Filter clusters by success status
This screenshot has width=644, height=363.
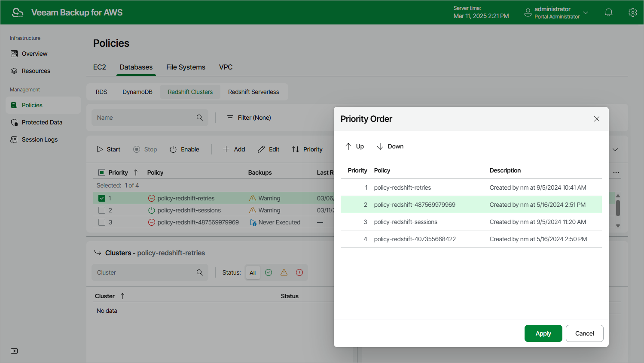click(x=269, y=272)
